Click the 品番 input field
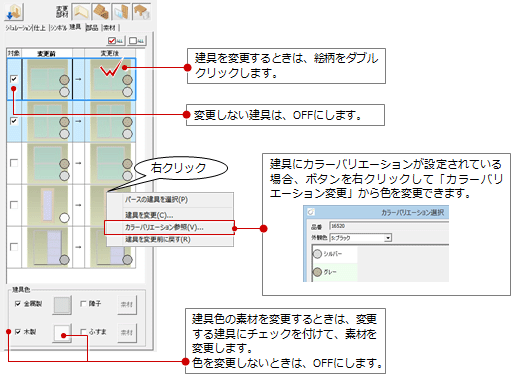 (389, 226)
